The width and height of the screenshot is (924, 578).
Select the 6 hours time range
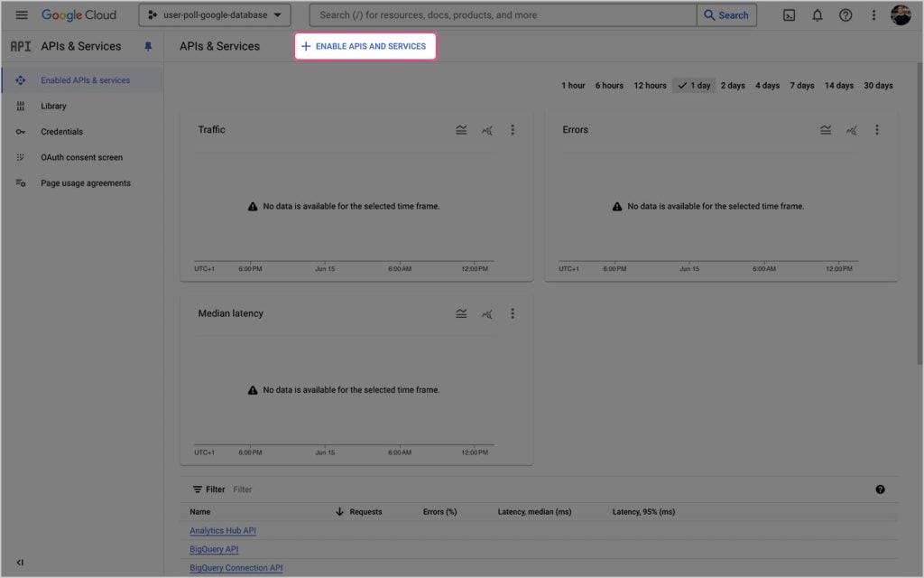(609, 86)
